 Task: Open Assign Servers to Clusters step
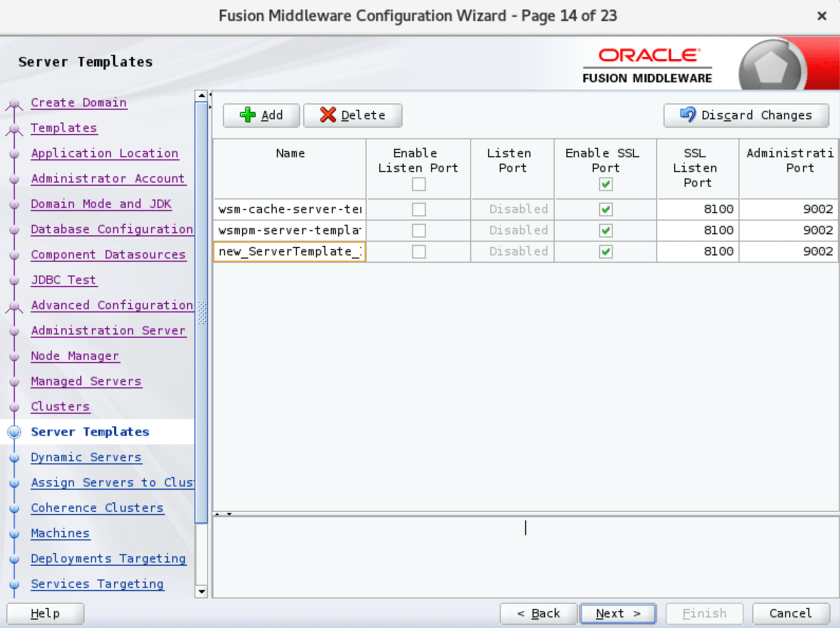pos(112,483)
